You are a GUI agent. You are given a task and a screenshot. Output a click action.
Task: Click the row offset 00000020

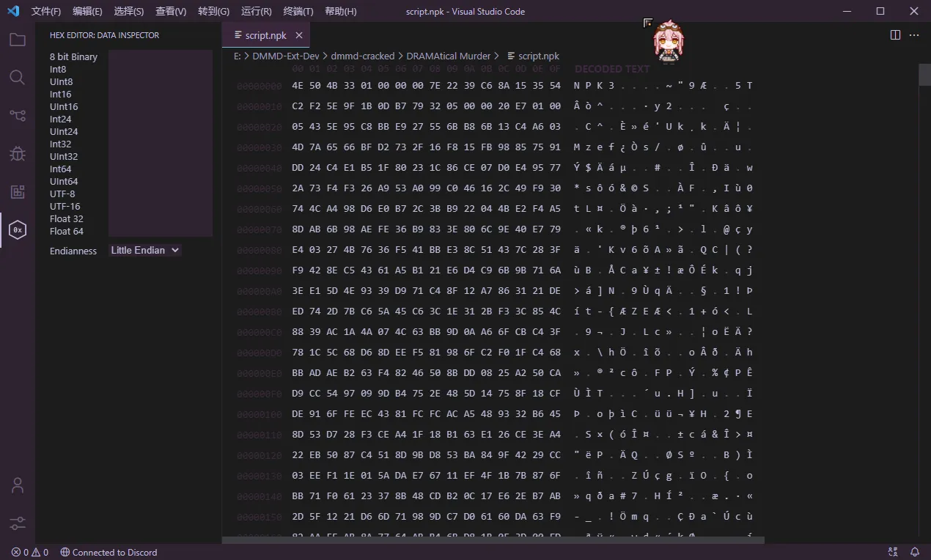click(x=259, y=127)
